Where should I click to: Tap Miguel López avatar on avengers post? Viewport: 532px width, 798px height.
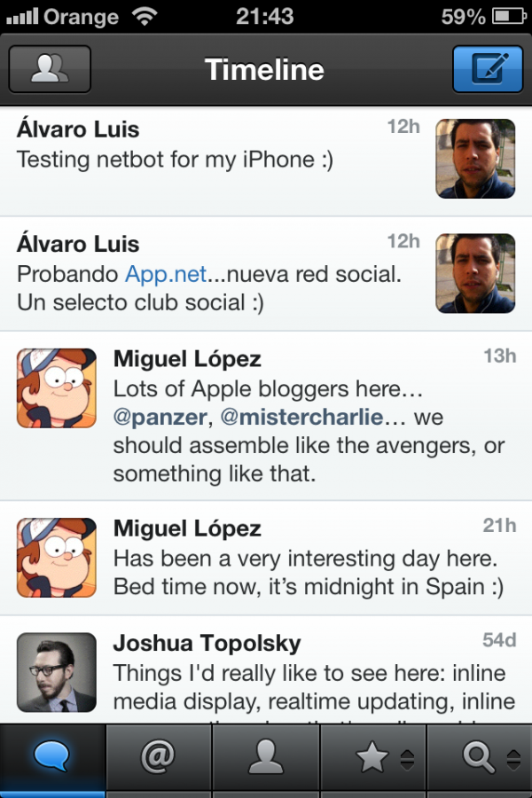(57, 388)
